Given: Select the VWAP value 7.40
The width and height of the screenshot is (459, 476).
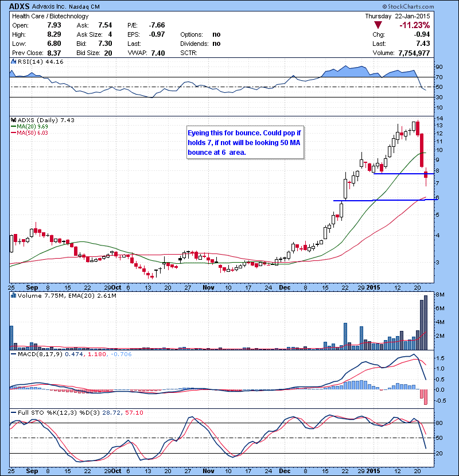Looking at the screenshot, I should (158, 53).
